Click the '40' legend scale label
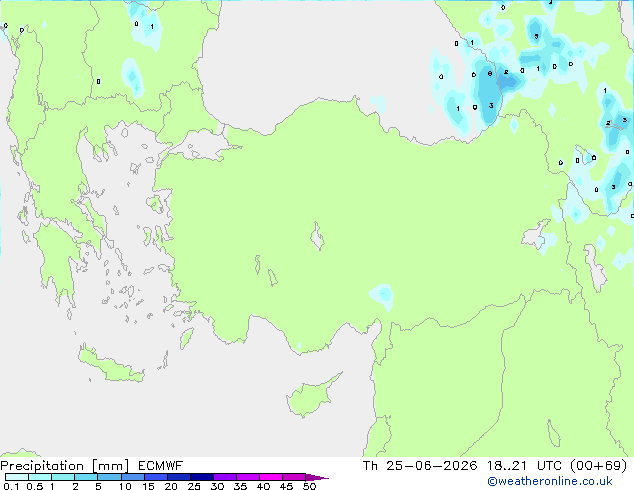The height and width of the screenshot is (490, 634). 263,486
